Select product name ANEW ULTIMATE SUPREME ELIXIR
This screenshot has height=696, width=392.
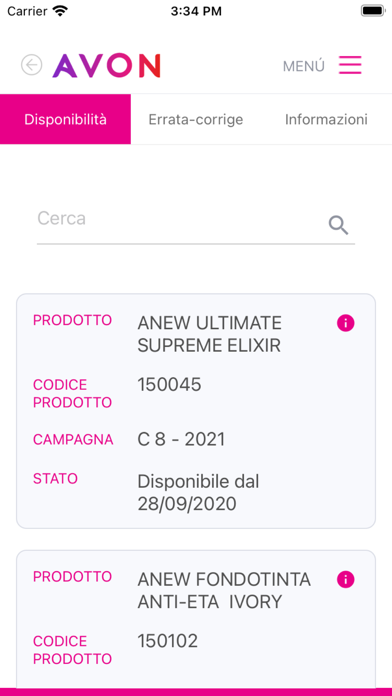pos(210,334)
